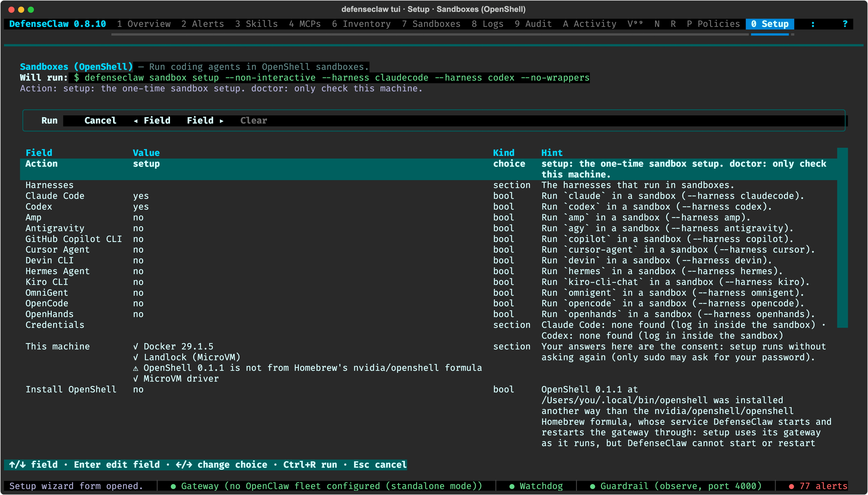Click the colon command prompt icon
Image resolution: width=868 pixels, height=495 pixels.
[x=813, y=24]
